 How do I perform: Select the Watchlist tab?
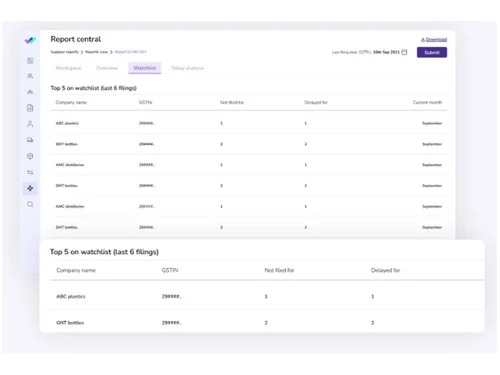coord(145,68)
